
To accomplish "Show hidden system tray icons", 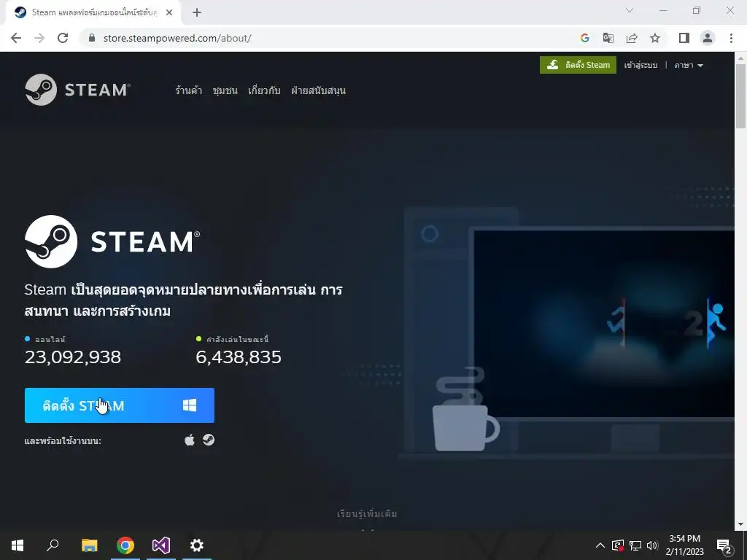I will click(600, 545).
